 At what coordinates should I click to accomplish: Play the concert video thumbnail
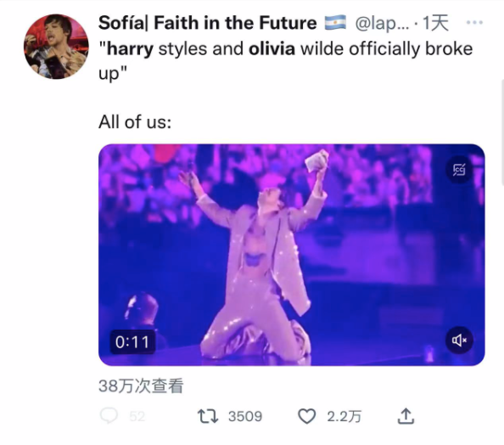point(292,255)
